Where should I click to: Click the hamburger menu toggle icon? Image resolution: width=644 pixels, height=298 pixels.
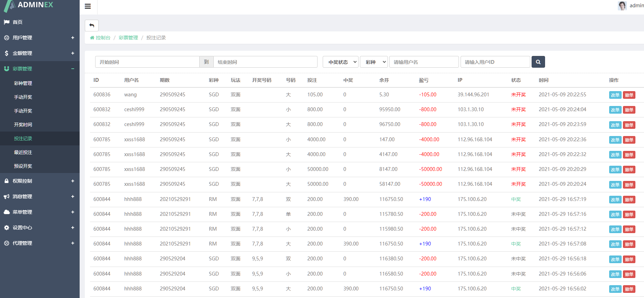88,6
